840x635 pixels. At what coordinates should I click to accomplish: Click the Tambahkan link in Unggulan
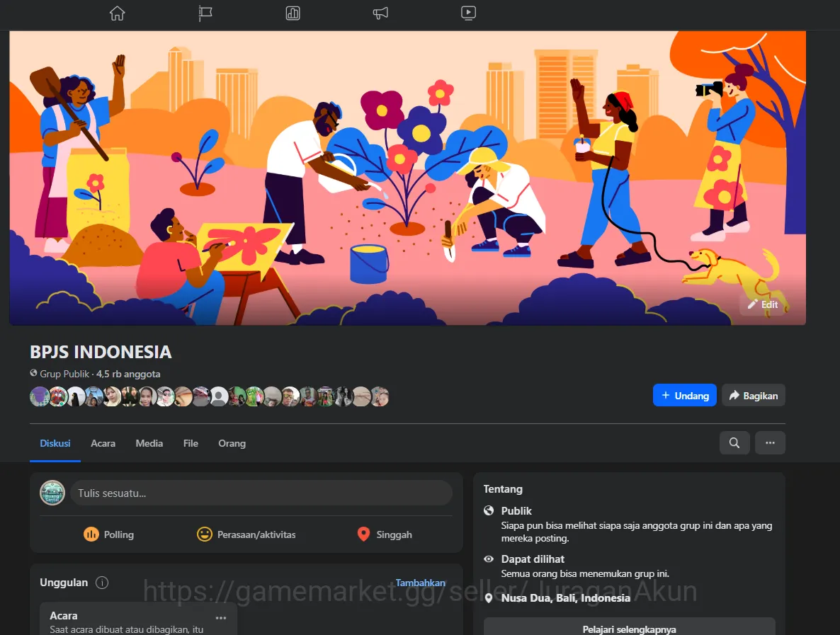(421, 583)
